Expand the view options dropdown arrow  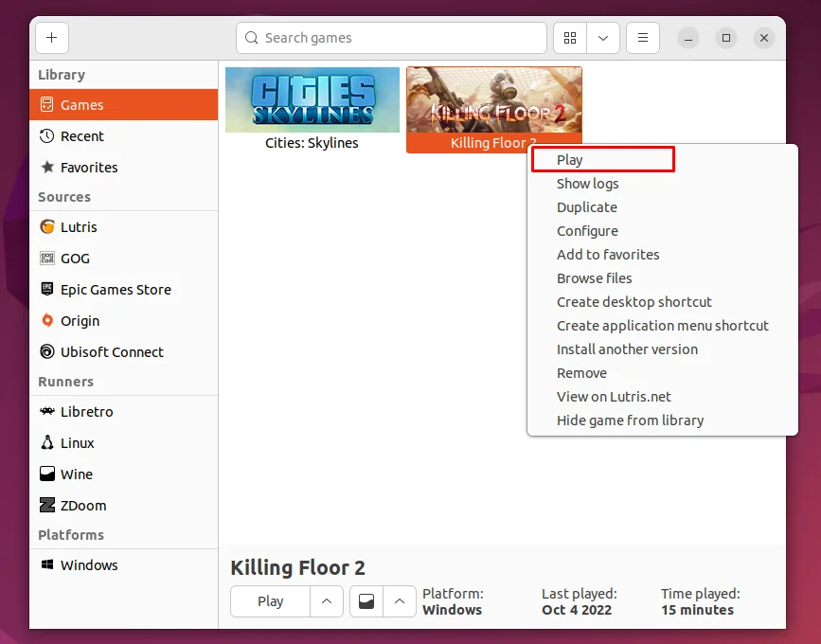pyautogui.click(x=603, y=38)
